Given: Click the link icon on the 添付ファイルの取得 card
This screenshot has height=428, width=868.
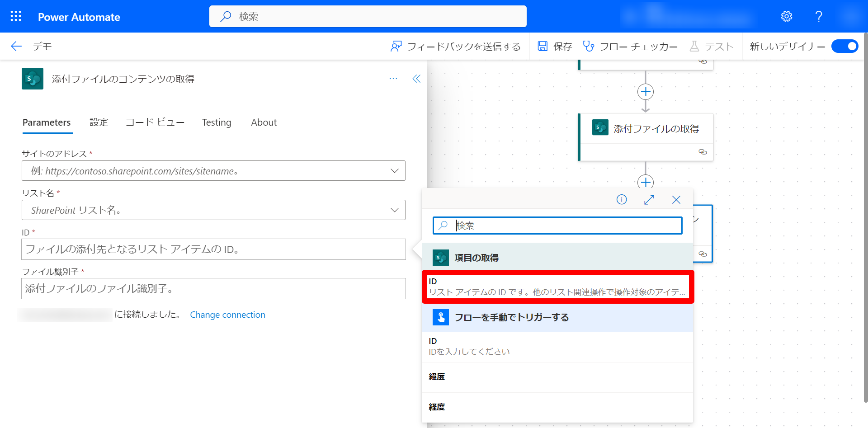Looking at the screenshot, I should click(703, 152).
